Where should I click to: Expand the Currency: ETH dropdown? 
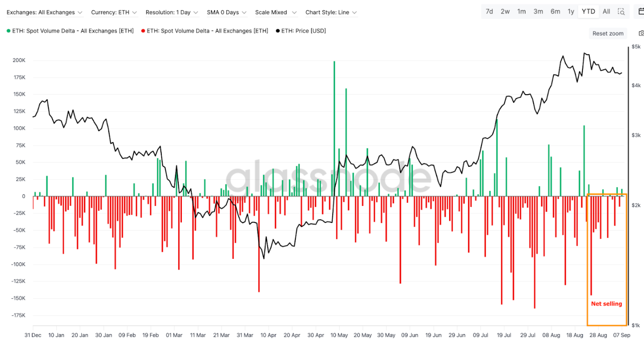click(114, 13)
